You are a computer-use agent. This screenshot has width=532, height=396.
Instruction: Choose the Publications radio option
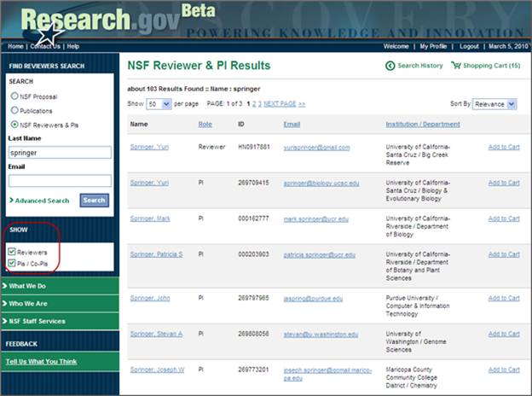(14, 110)
